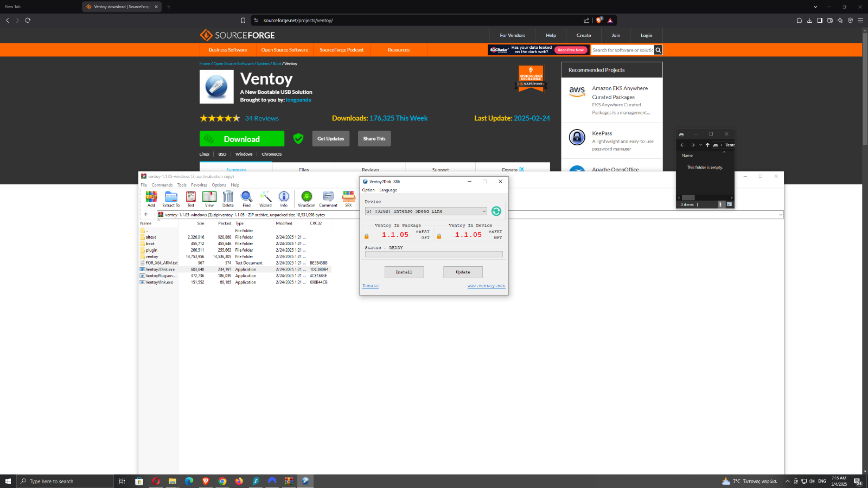Open the File menu in WinRAR
This screenshot has height=488, width=868.
(x=144, y=185)
